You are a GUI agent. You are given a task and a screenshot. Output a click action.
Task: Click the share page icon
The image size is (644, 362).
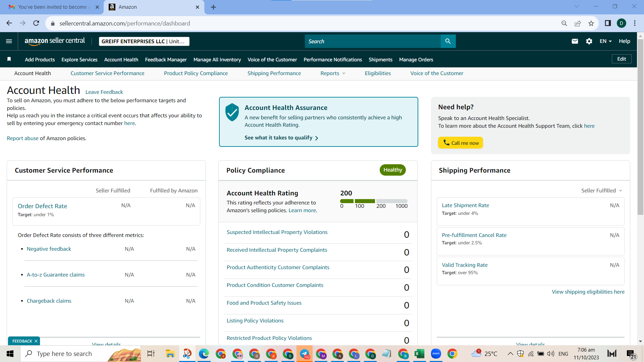point(578,23)
